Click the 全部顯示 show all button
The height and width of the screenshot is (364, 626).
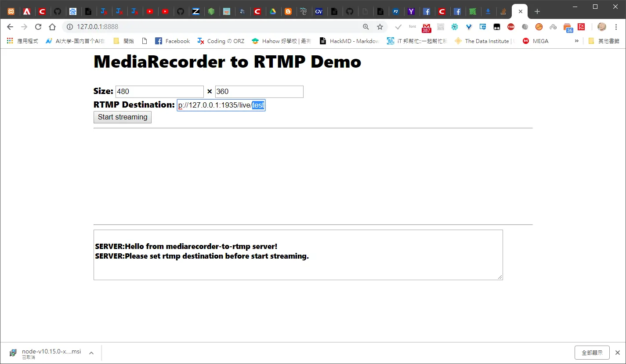tap(592, 353)
